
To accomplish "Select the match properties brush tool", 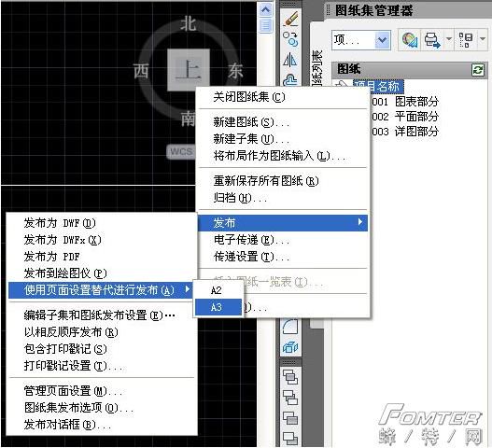I will (291, 19).
